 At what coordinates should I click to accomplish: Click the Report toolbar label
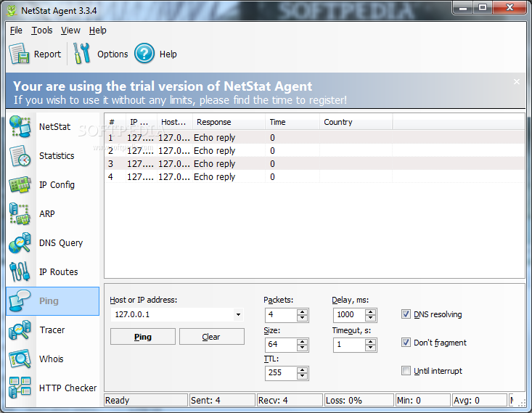[x=47, y=54]
